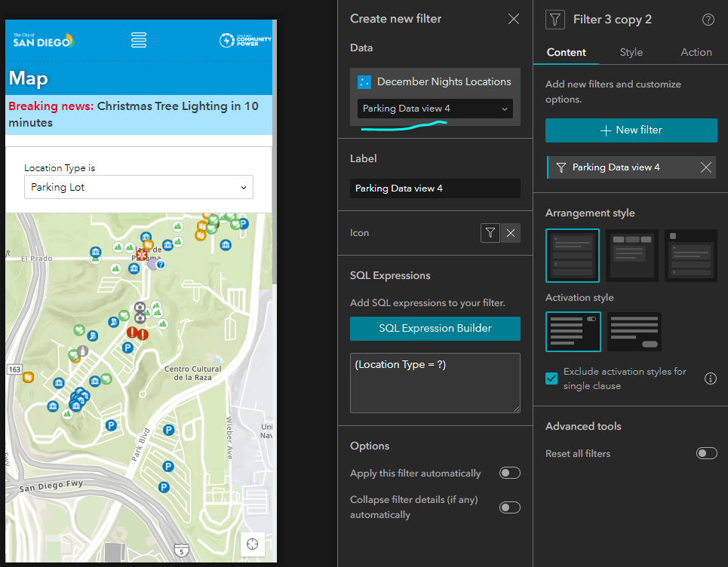The image size is (728, 567).
Task: Click the info icon beside Exclude activation styles
Action: 711,379
